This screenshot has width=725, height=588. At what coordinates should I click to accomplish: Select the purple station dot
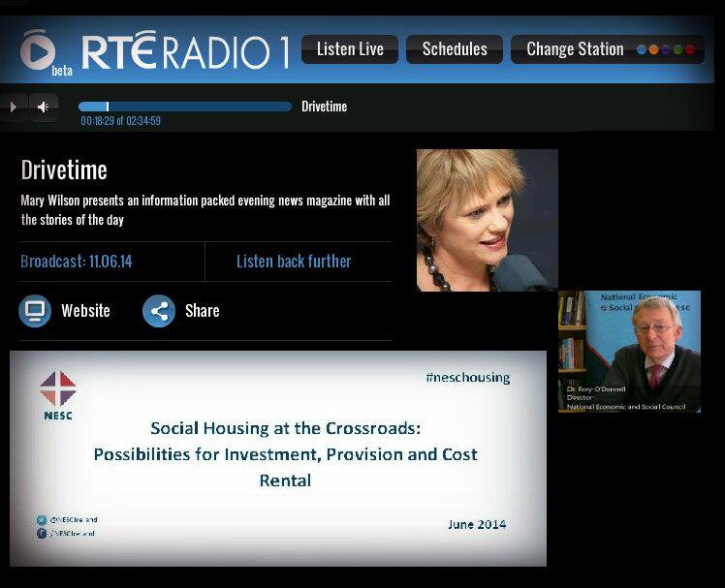(666, 49)
